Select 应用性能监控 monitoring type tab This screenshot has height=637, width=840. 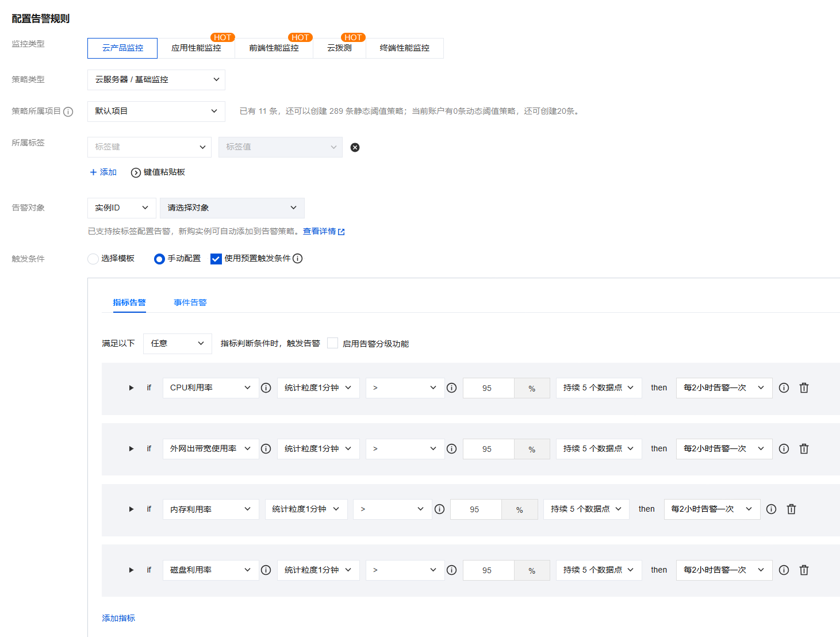[x=196, y=48]
